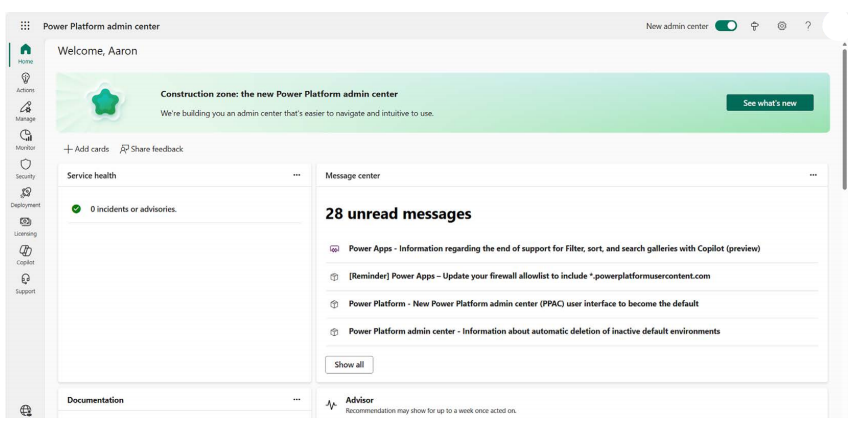
Task: Click Show all messages button
Action: [x=349, y=365]
